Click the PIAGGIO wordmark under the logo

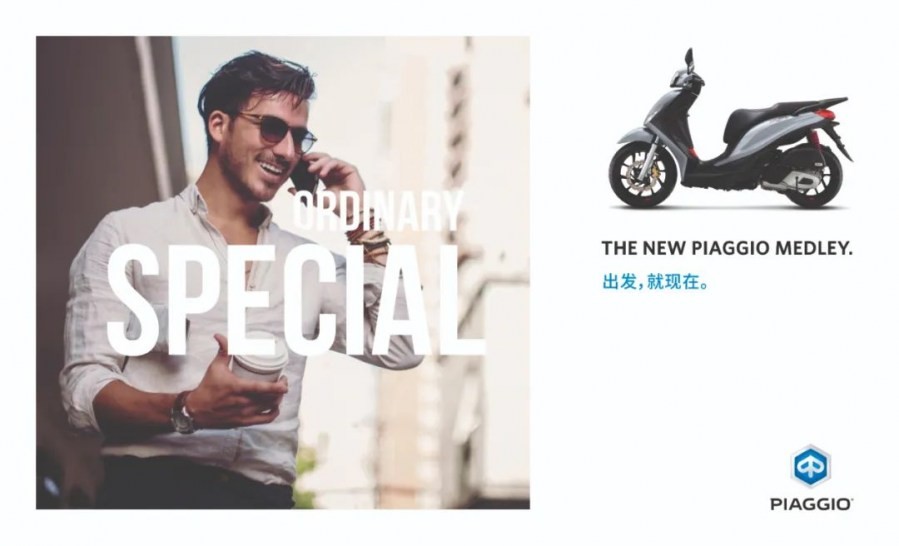click(x=811, y=505)
